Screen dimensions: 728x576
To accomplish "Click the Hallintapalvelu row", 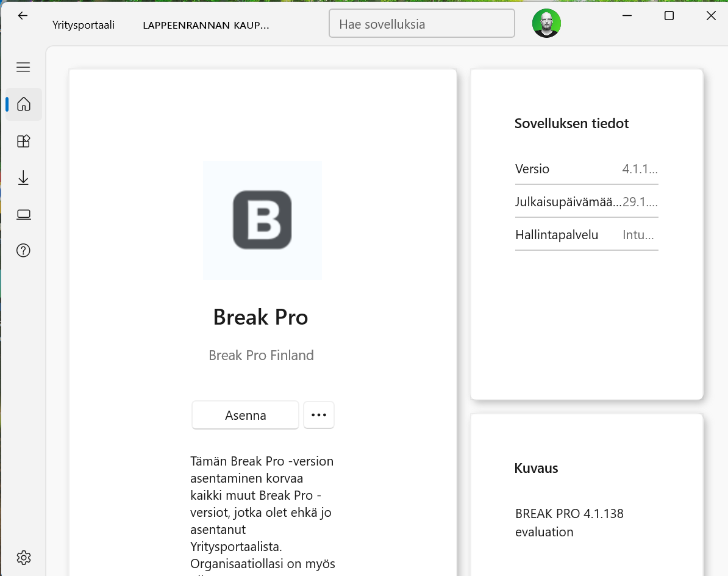I will coord(587,235).
